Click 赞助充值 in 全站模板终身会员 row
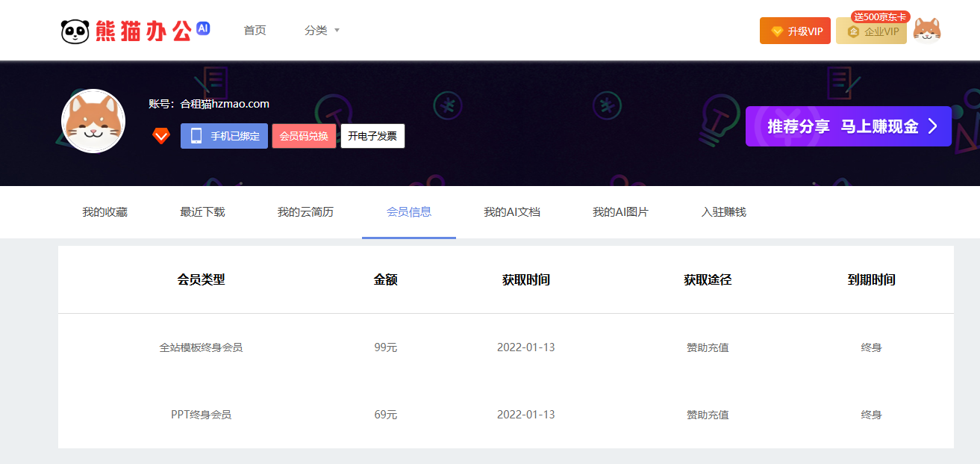Screen dimensions: 980x464 coord(708,347)
